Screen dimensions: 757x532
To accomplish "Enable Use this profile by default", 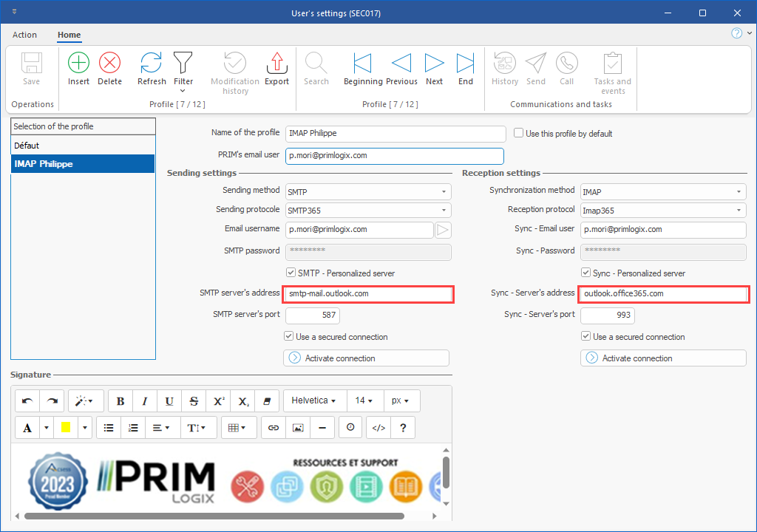I will coord(519,134).
